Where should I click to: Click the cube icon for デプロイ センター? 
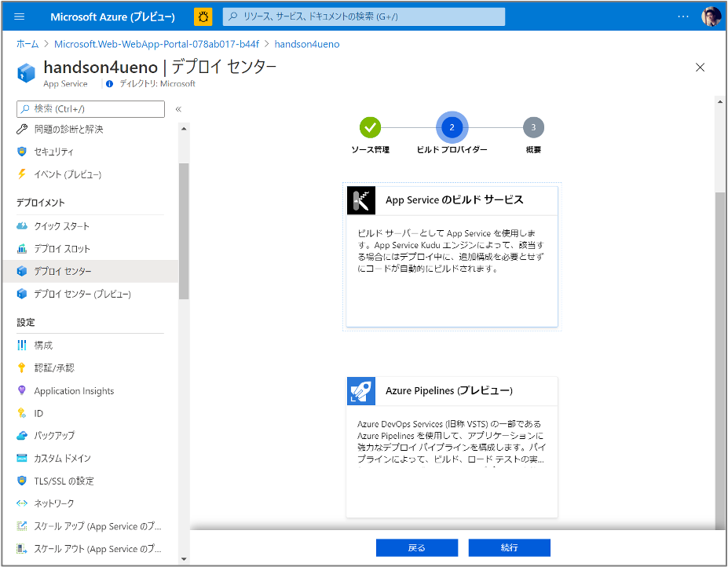pyautogui.click(x=22, y=271)
